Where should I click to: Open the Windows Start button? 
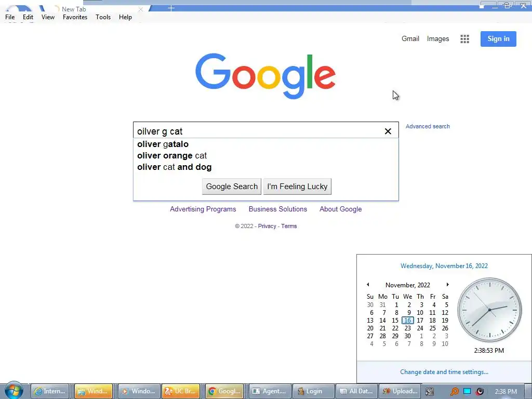(x=14, y=391)
